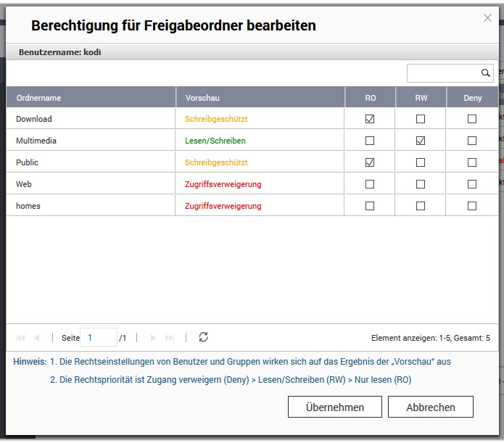Select the Multimedia folder name
The width and height of the screenshot is (504, 443).
point(36,141)
